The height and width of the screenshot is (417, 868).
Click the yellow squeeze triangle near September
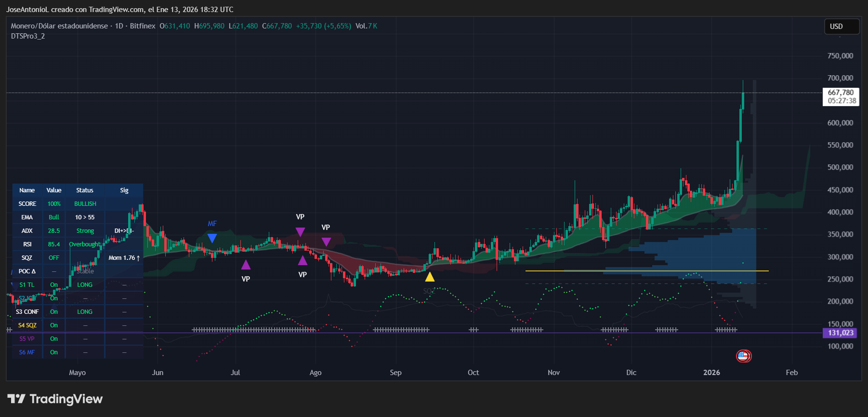(430, 277)
